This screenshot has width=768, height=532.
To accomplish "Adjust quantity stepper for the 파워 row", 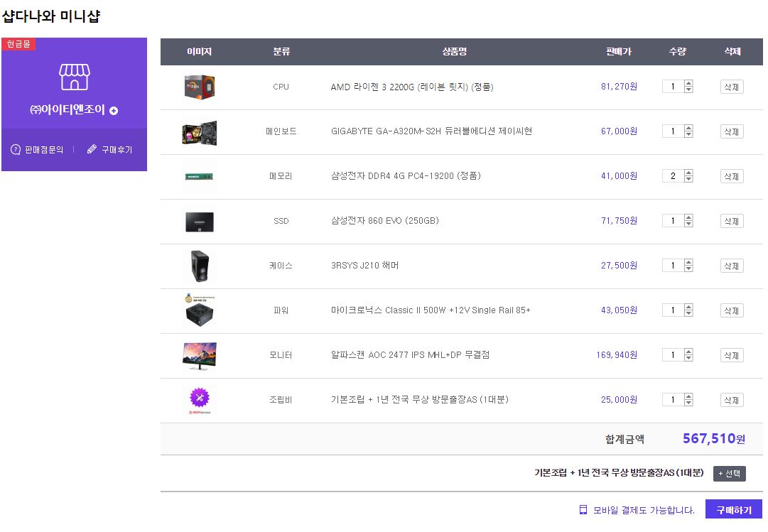I will click(688, 310).
